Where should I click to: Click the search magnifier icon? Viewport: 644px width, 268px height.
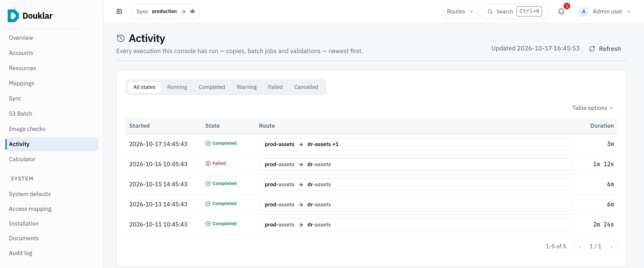pos(490,11)
